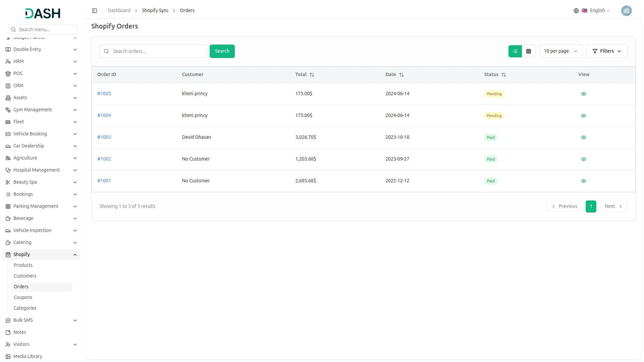
Task: Focus the Search menu field
Action: tap(43, 29)
